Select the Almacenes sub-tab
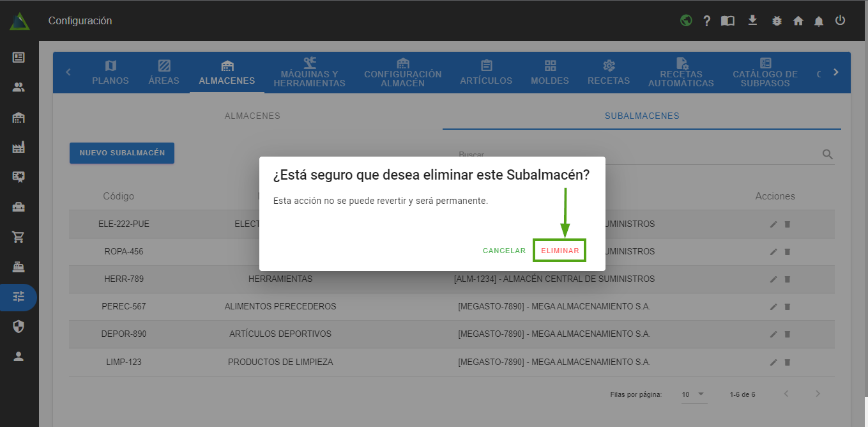 point(252,116)
